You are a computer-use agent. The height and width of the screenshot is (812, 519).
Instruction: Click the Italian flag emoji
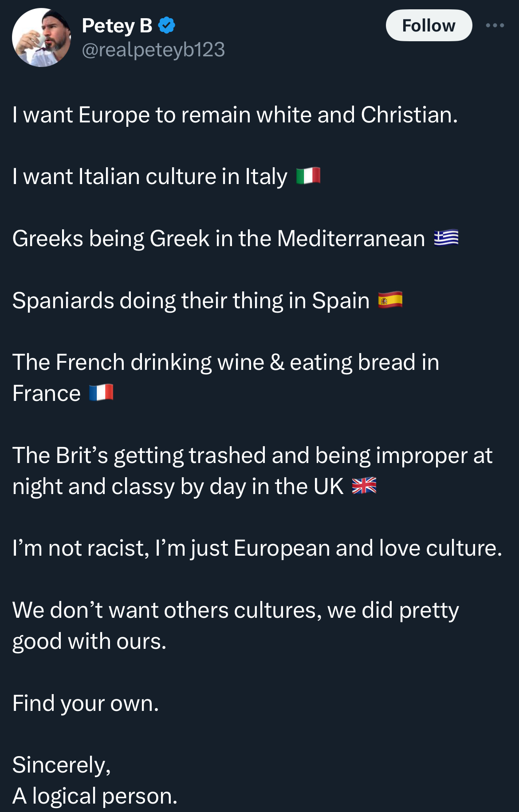click(x=308, y=176)
